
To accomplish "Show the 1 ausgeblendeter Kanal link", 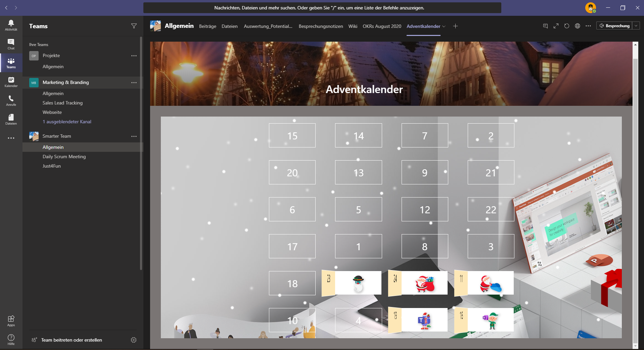I will point(67,122).
